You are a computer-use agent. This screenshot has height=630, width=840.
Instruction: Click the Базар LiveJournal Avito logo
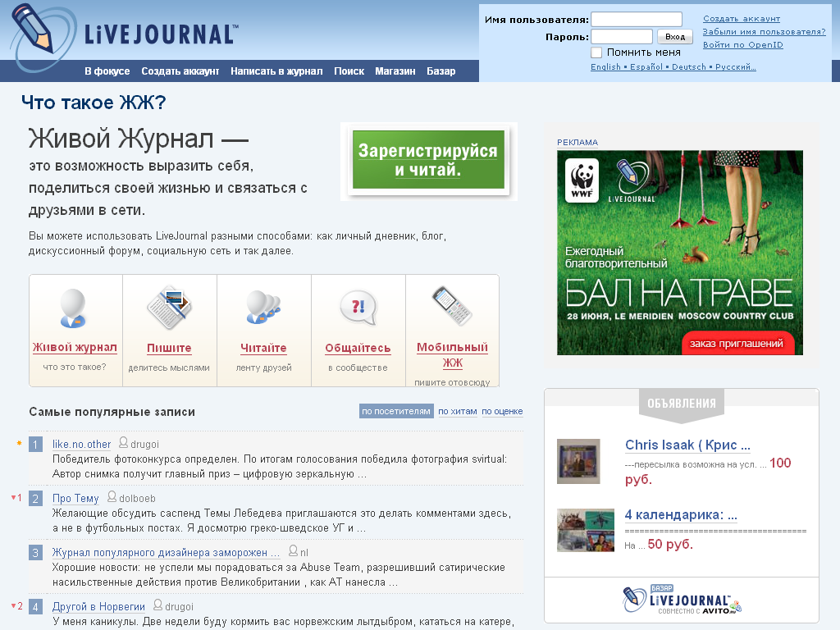[682, 600]
